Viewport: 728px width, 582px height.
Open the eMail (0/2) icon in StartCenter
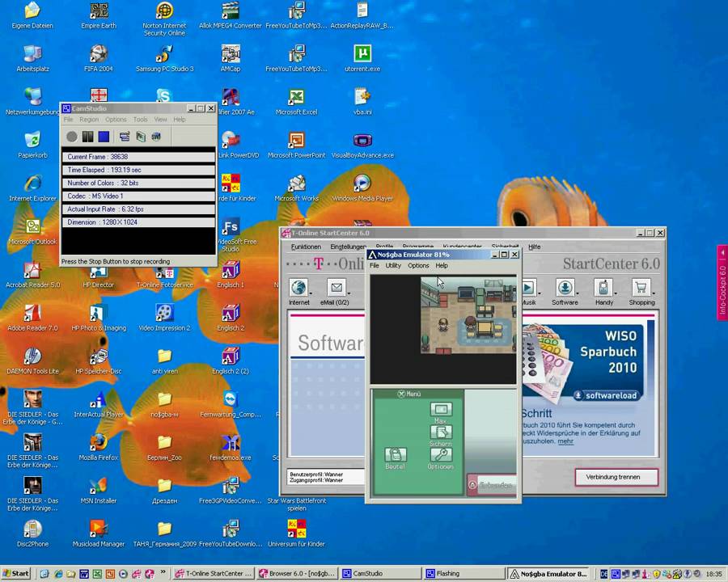[x=336, y=288]
